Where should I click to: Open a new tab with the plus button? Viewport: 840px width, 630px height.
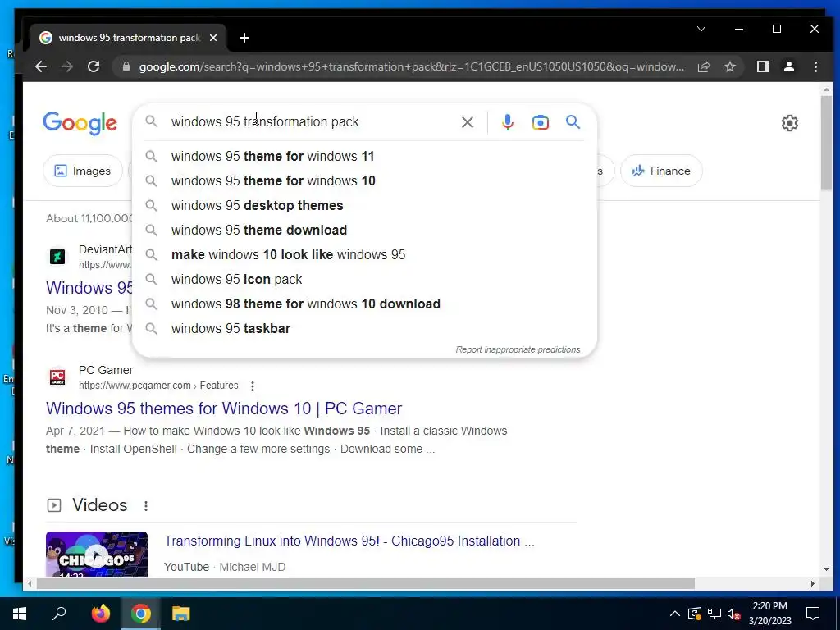coord(244,38)
